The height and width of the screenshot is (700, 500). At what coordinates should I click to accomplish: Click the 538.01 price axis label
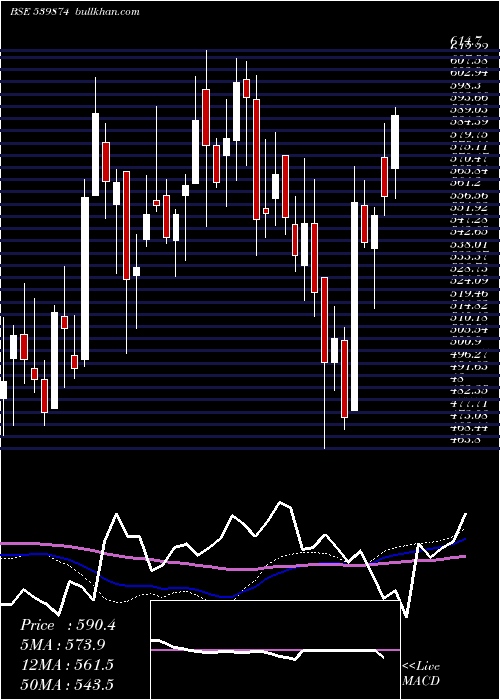pyautogui.click(x=468, y=245)
